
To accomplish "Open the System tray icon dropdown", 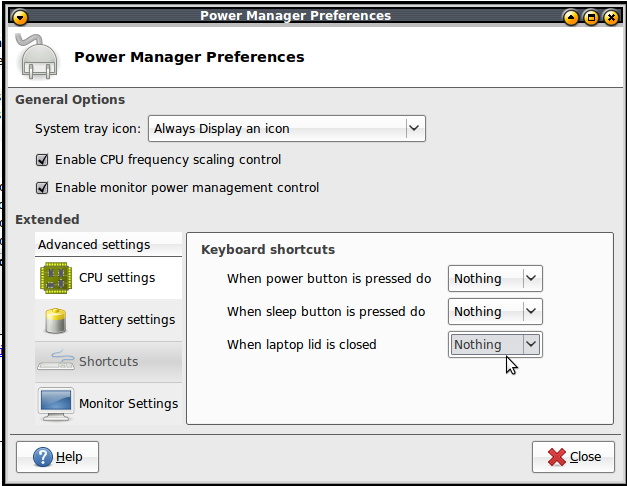I will pyautogui.click(x=286, y=128).
